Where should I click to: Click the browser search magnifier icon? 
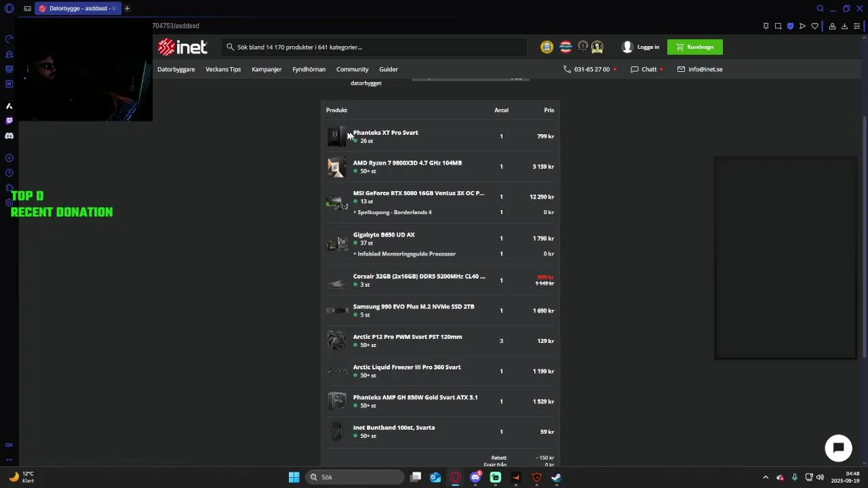pos(820,9)
